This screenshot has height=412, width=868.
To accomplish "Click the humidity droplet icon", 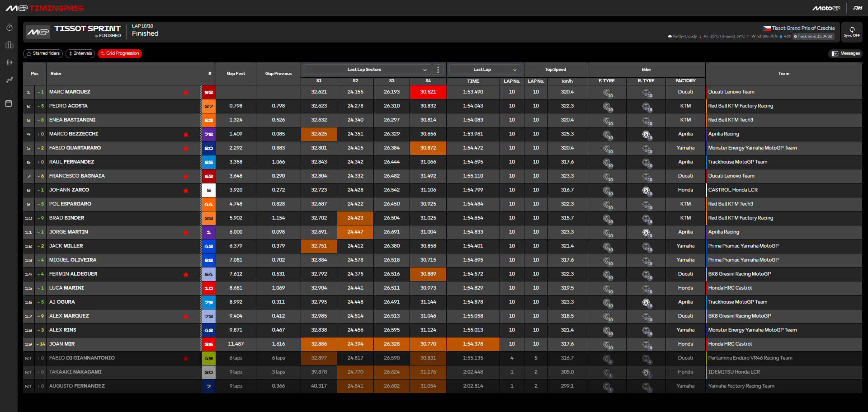I will click(x=781, y=36).
